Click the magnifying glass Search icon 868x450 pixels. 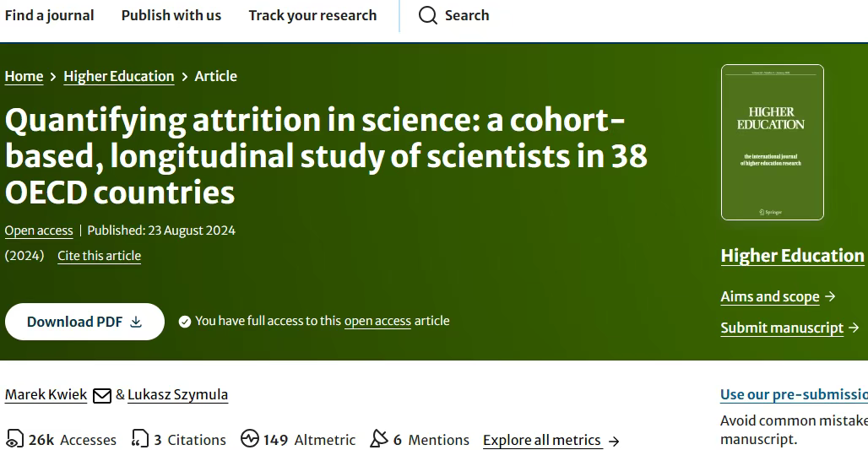click(x=427, y=15)
